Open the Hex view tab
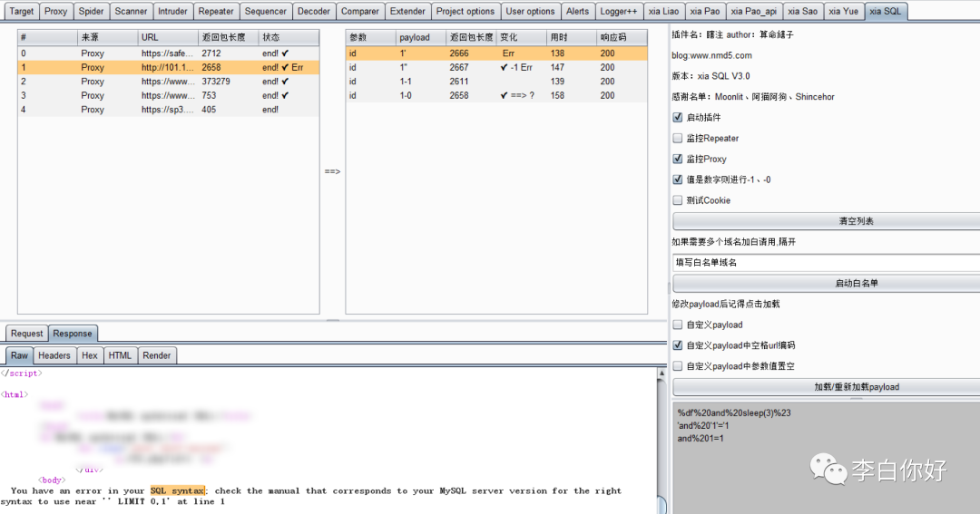The height and width of the screenshot is (514, 980). (89, 355)
